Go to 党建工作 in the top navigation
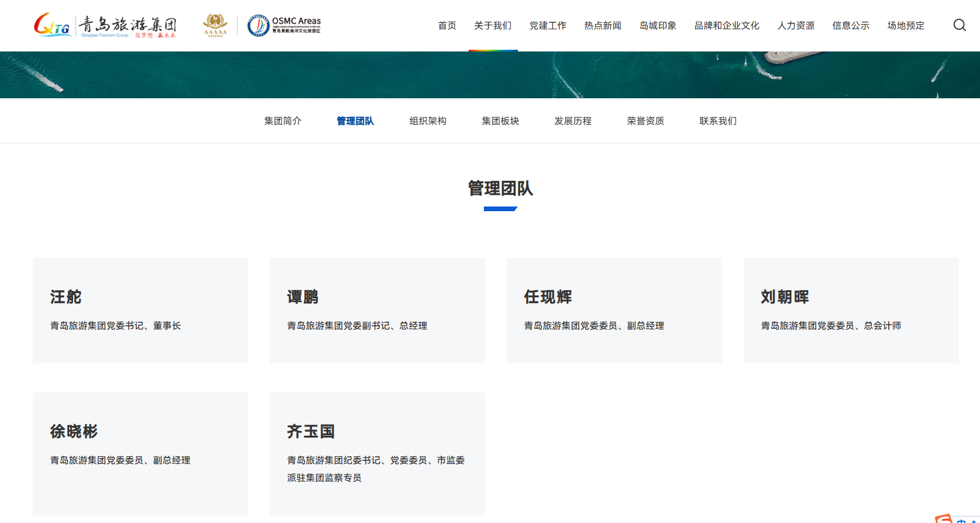 pos(548,26)
